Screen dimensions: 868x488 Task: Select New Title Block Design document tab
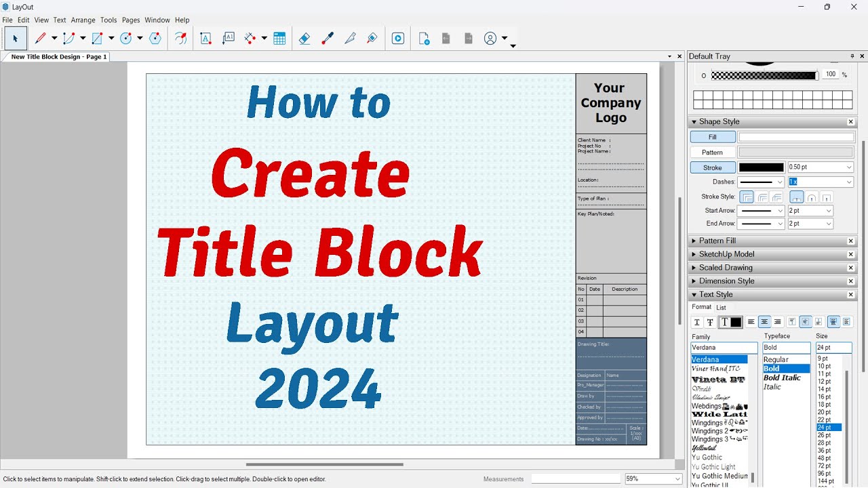(59, 57)
